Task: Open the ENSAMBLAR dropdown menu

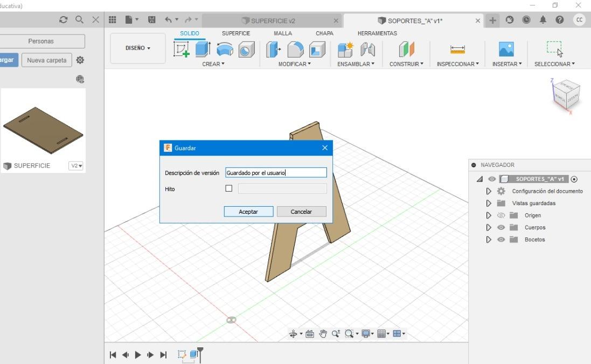Action: [356, 64]
